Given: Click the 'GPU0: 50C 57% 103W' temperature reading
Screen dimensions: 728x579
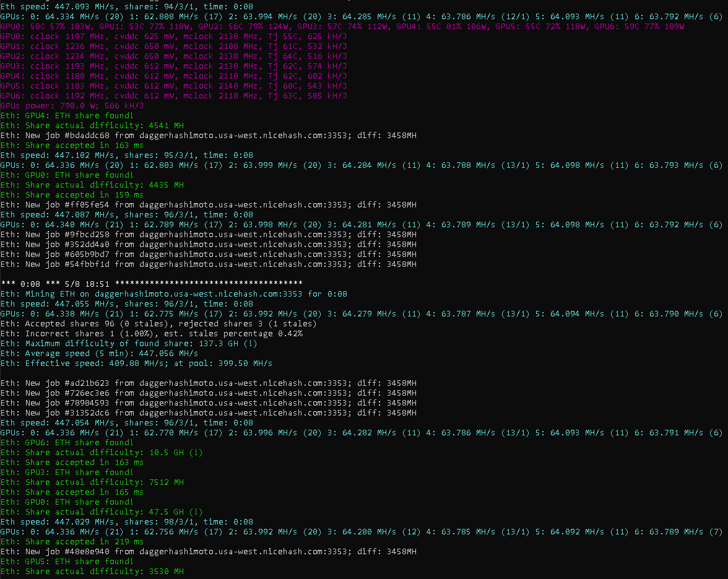Looking at the screenshot, I should [x=47, y=27].
